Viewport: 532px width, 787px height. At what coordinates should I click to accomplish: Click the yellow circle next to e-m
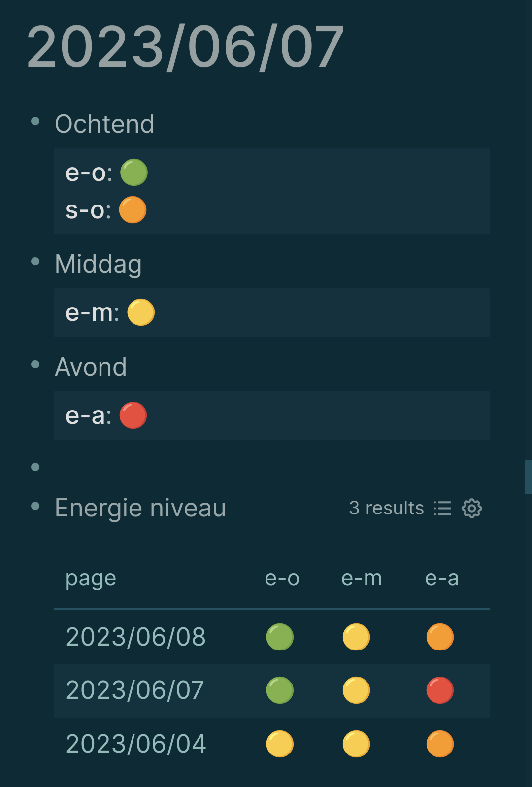(x=141, y=312)
